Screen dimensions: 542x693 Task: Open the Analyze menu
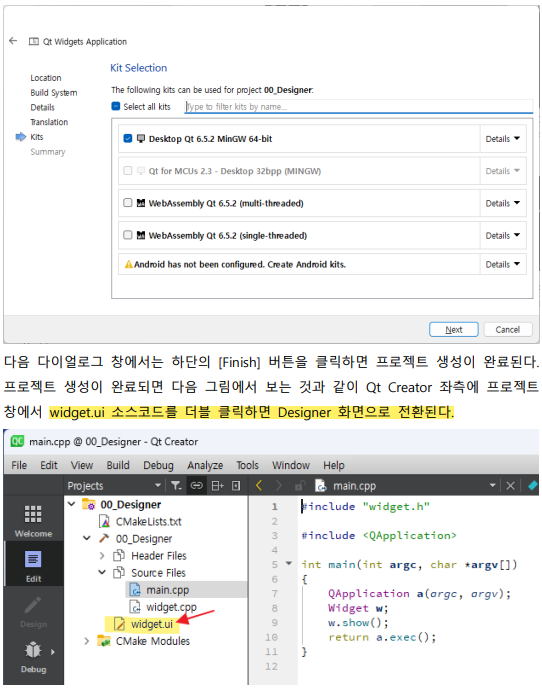coord(205,465)
